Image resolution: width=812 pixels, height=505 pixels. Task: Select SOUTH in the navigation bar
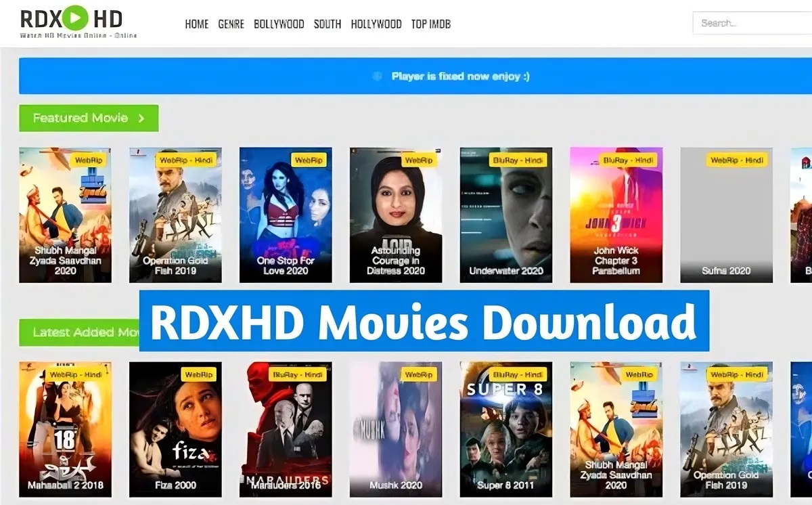[x=328, y=24]
